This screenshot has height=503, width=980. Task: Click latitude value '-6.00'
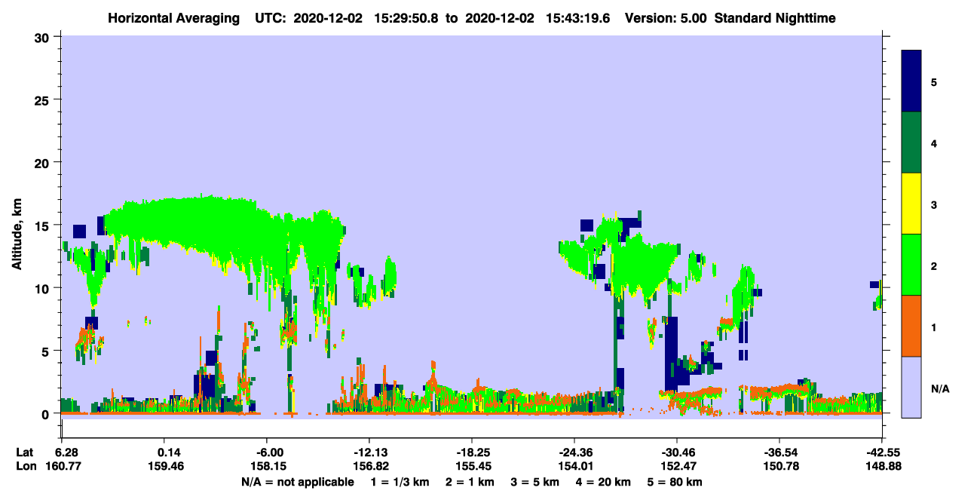pyautogui.click(x=270, y=452)
